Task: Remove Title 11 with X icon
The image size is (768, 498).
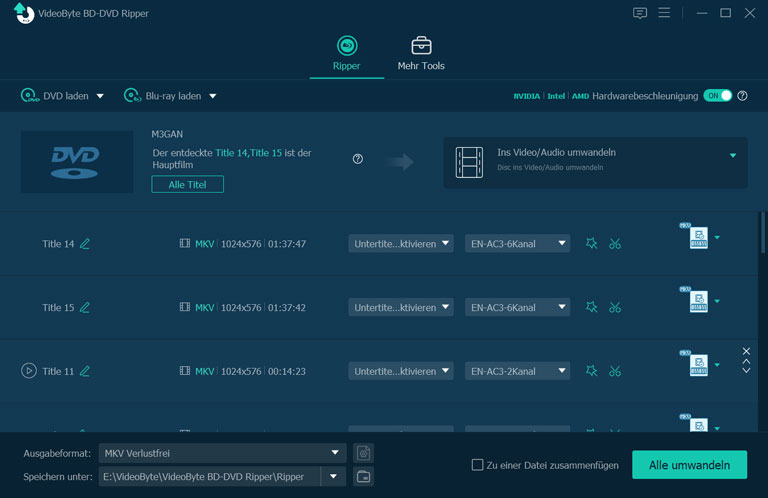Action: point(746,351)
